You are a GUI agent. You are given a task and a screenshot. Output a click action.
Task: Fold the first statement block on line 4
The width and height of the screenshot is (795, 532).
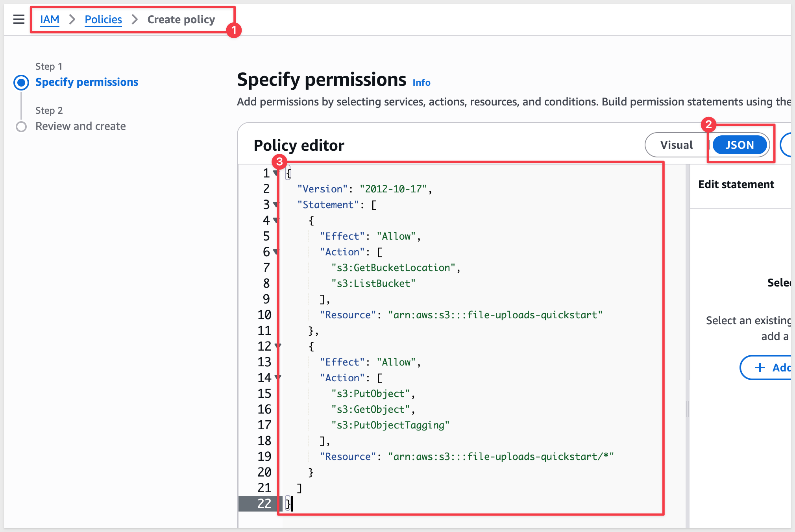click(x=275, y=220)
